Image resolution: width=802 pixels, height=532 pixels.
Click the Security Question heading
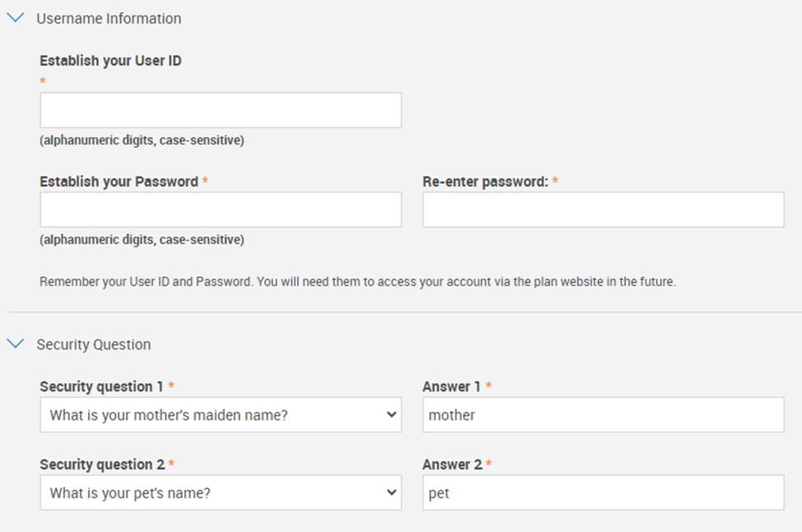pyautogui.click(x=94, y=345)
